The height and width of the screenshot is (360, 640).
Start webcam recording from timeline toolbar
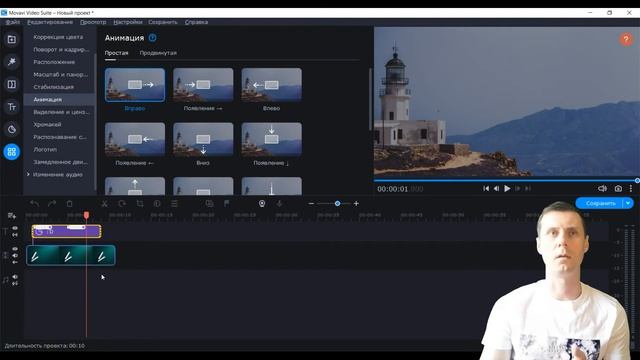262,203
